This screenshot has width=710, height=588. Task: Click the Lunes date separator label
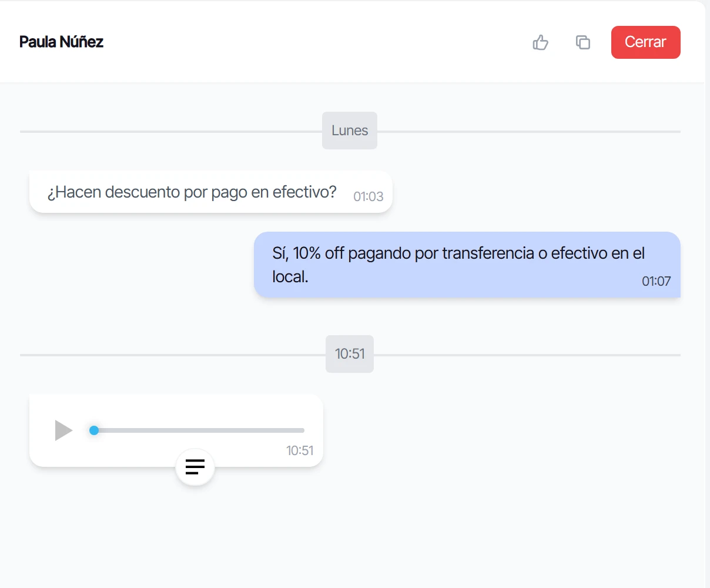[350, 131]
